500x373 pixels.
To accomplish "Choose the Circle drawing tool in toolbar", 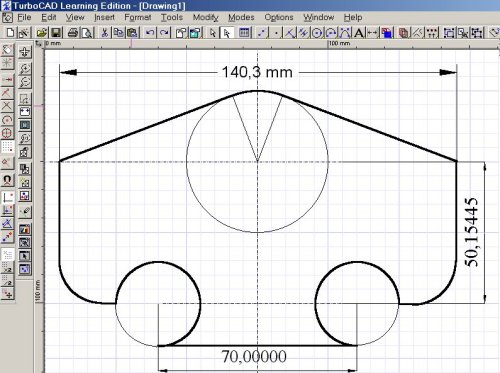I will click(x=317, y=33).
